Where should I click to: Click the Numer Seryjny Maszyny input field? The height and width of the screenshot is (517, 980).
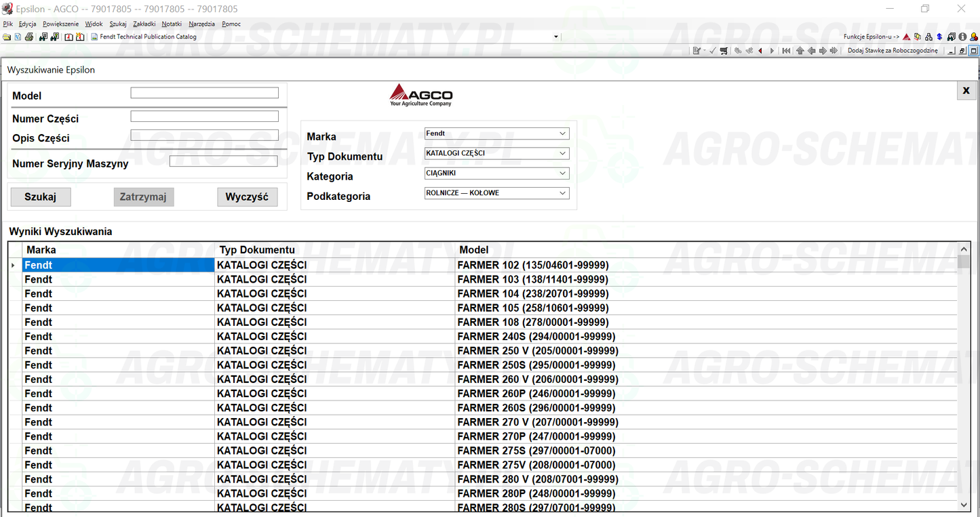[224, 161]
